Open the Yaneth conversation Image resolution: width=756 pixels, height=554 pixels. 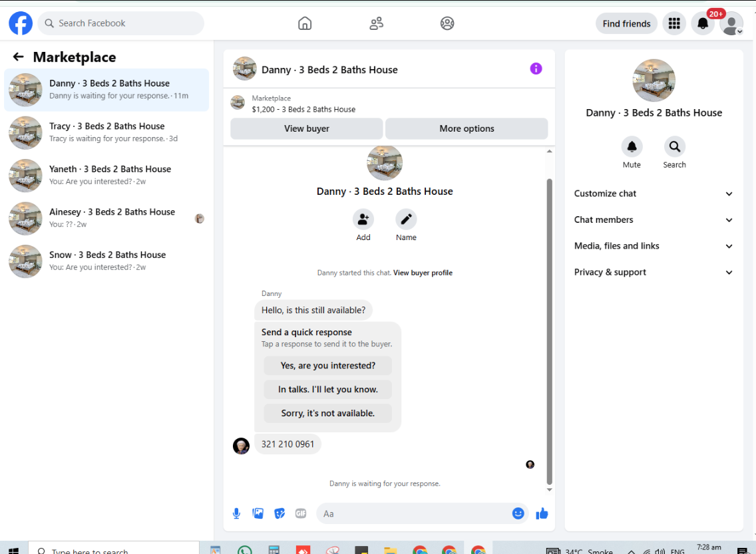(x=106, y=176)
